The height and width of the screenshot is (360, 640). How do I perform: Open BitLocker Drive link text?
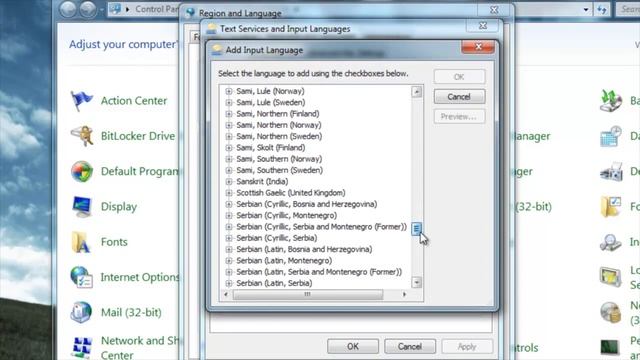point(138,136)
